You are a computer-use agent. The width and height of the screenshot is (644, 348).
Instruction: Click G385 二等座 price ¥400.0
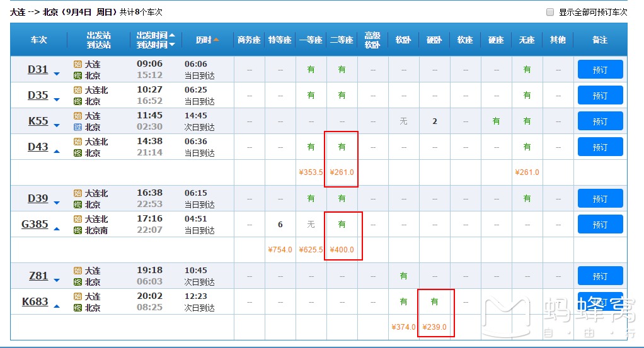tap(342, 249)
